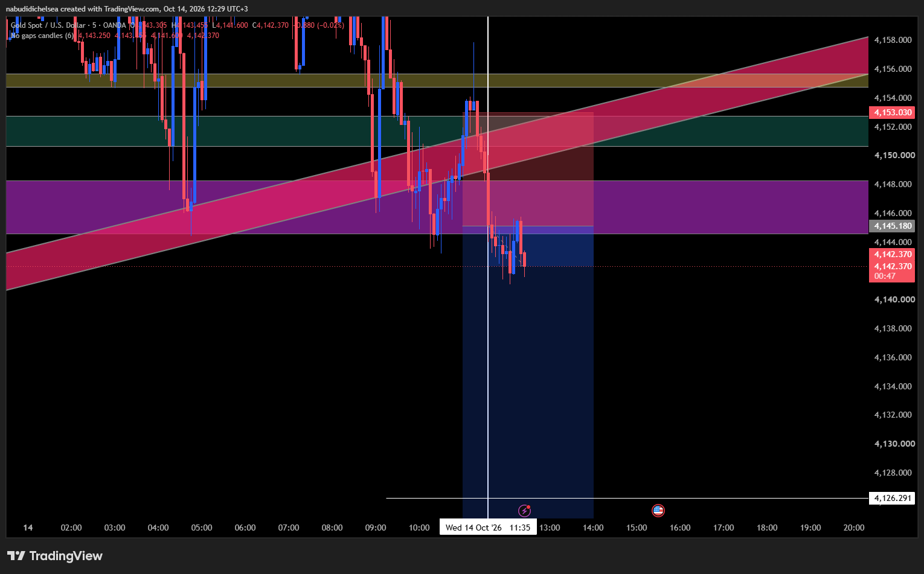
Task: Click the No gaps candles (6) indicator legend
Action: point(42,36)
